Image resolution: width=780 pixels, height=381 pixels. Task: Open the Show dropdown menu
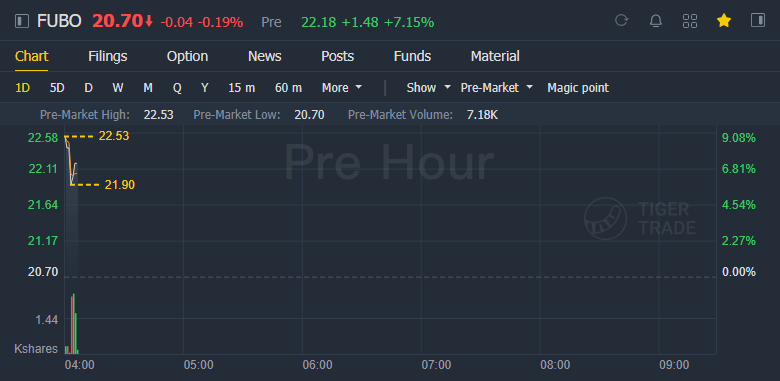(x=428, y=88)
